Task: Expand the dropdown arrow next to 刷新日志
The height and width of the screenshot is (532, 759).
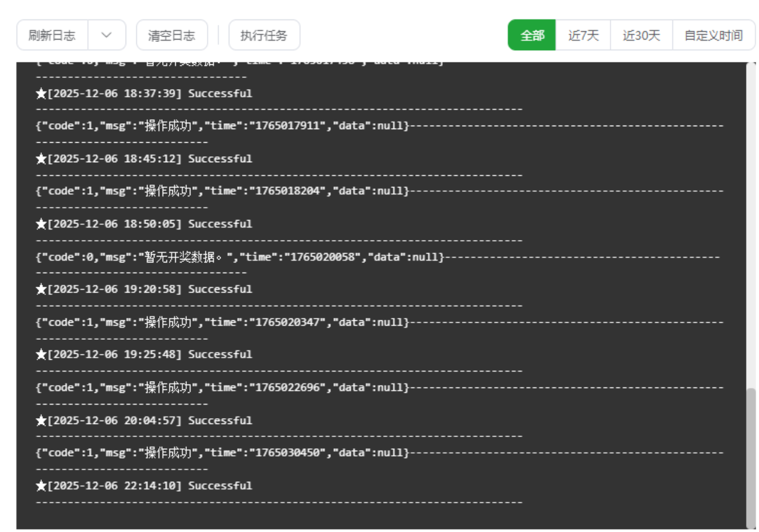Action: (x=107, y=35)
